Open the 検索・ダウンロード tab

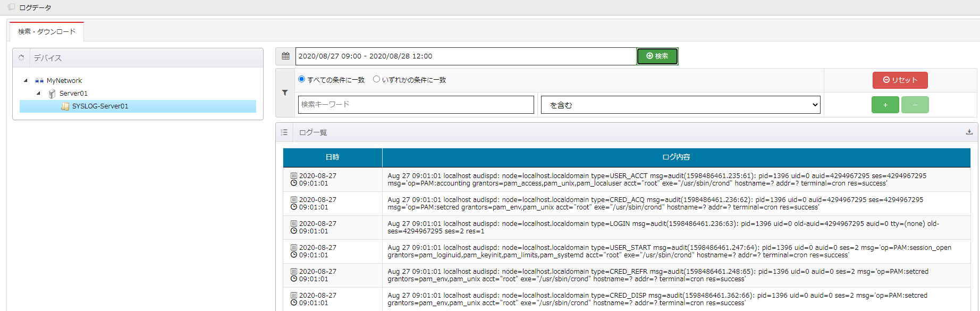[47, 32]
